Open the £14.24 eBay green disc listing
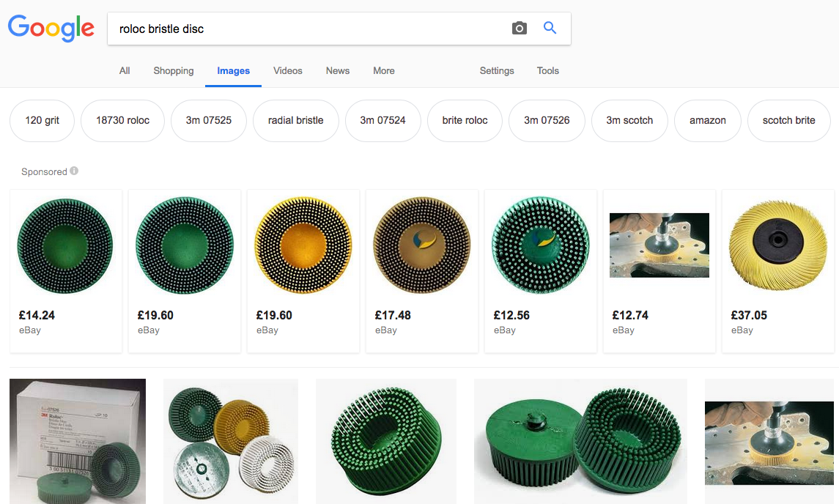The width and height of the screenshot is (839, 504). 66,271
